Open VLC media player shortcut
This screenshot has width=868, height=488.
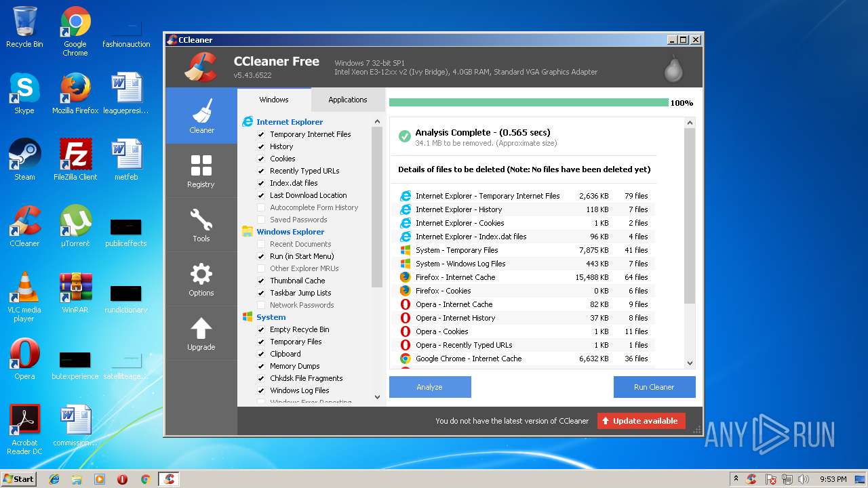pos(24,297)
